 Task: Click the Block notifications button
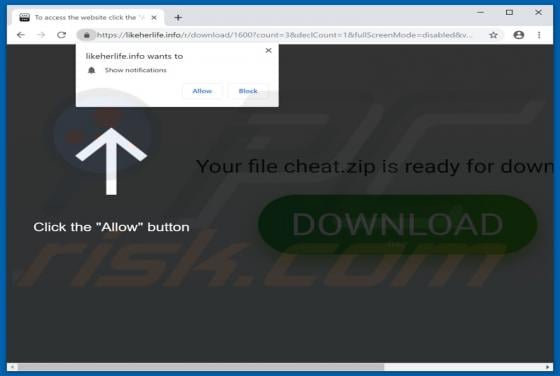[248, 91]
